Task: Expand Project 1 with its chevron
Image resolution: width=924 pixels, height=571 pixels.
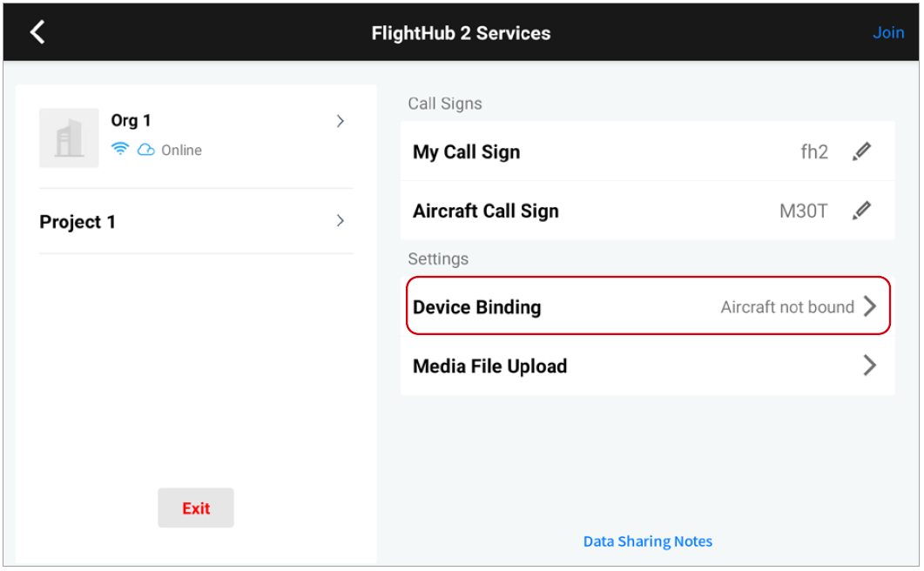Action: click(x=341, y=221)
